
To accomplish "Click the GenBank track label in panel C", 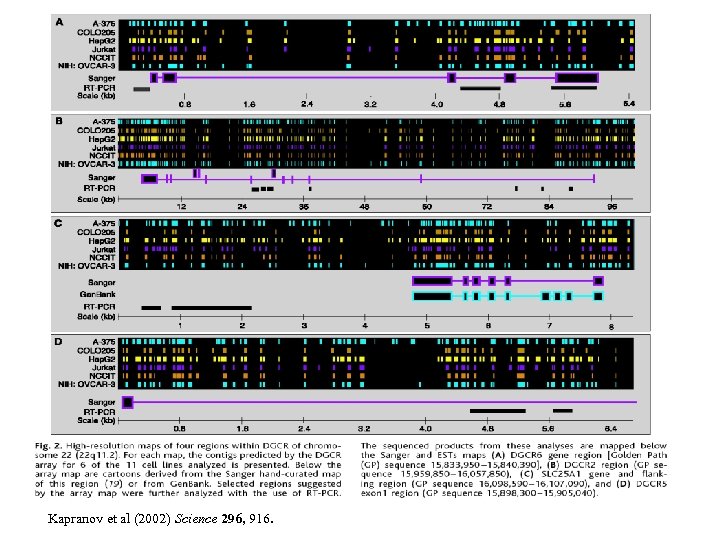I will tap(97, 294).
